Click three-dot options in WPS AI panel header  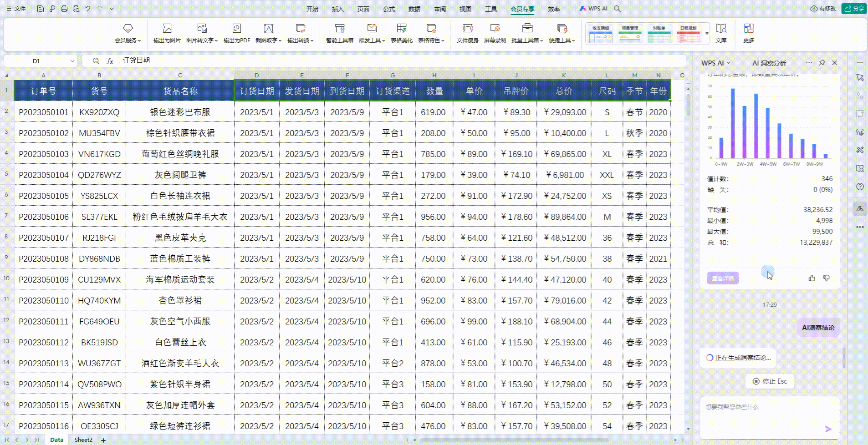tap(808, 63)
